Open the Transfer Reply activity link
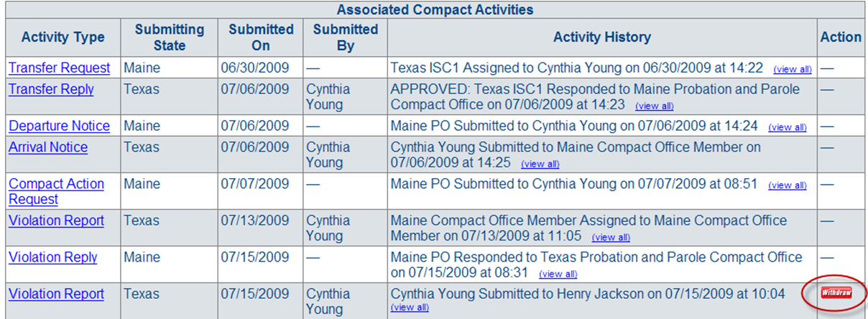 tap(51, 90)
